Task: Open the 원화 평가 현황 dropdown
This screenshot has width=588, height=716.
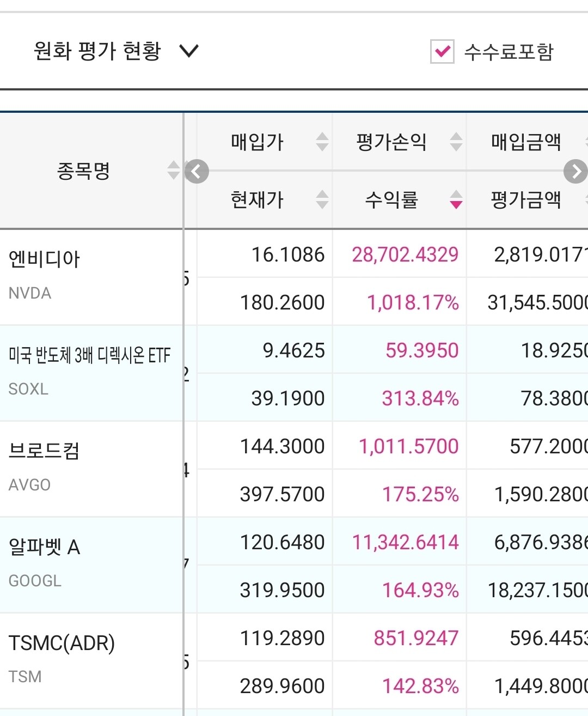Action: (117, 51)
